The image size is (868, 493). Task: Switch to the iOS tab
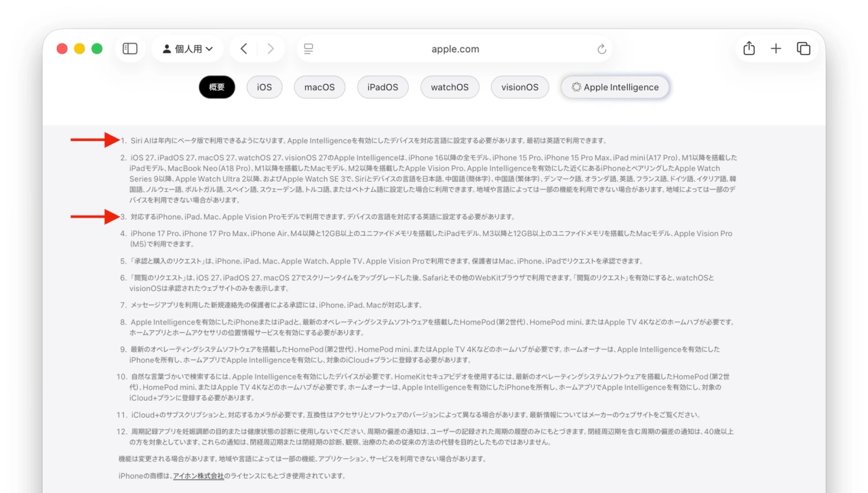[x=264, y=87]
